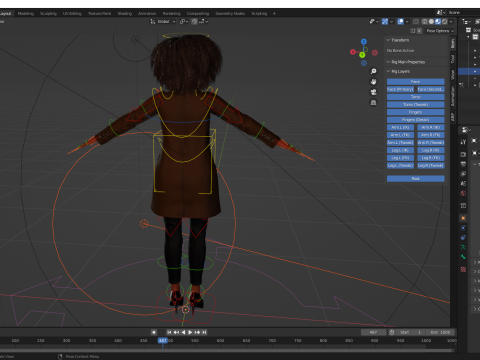Toggle Torso (Tweak) rig layer
This screenshot has height=360, width=480.
pyautogui.click(x=416, y=105)
